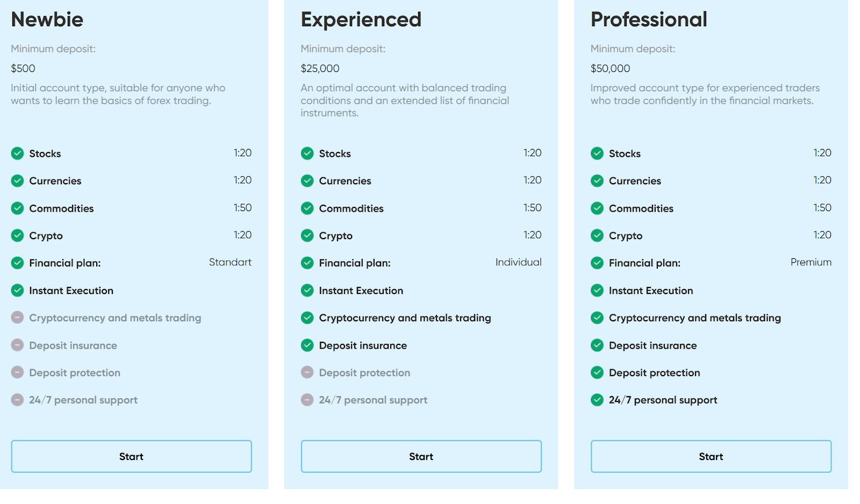Image resolution: width=860 pixels, height=504 pixels.
Task: Click green check beside Newbie Instant Execution
Action: point(18,290)
